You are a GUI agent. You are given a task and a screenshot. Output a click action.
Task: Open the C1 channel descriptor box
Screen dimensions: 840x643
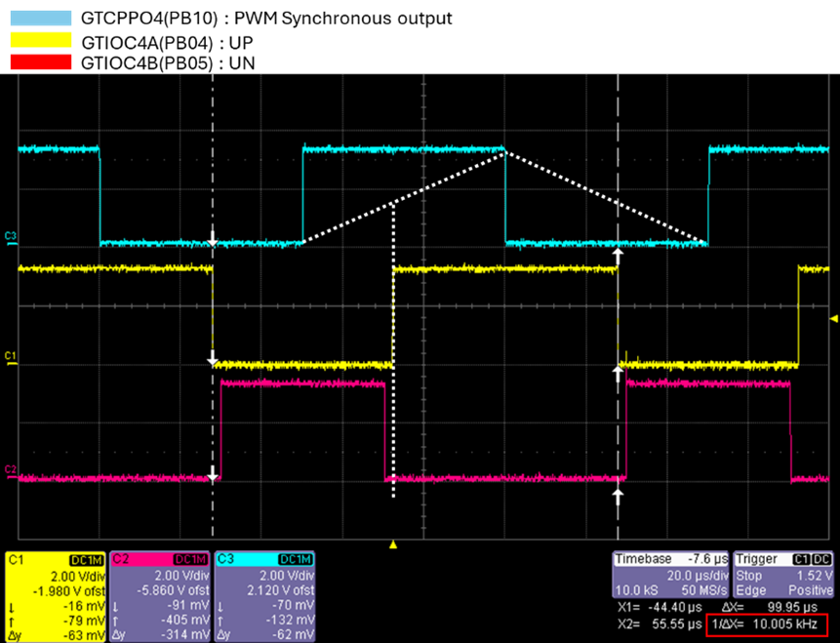coord(56,596)
